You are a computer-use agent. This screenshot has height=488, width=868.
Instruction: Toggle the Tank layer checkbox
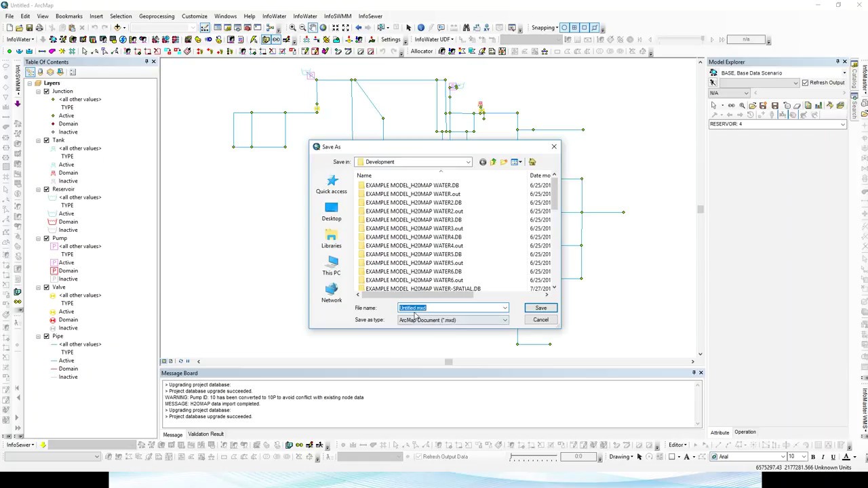(x=46, y=140)
